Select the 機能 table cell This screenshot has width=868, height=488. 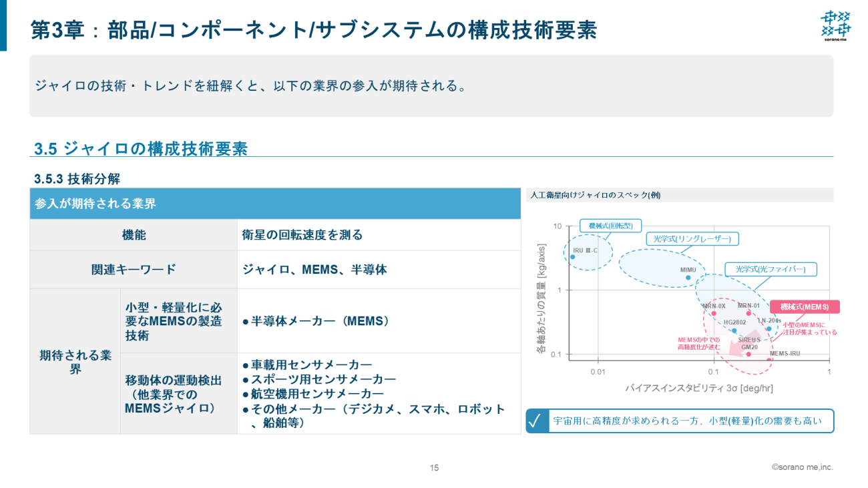pos(134,235)
